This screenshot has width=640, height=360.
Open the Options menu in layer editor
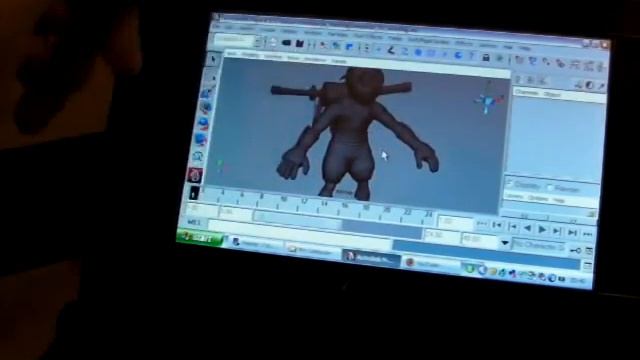click(x=538, y=198)
